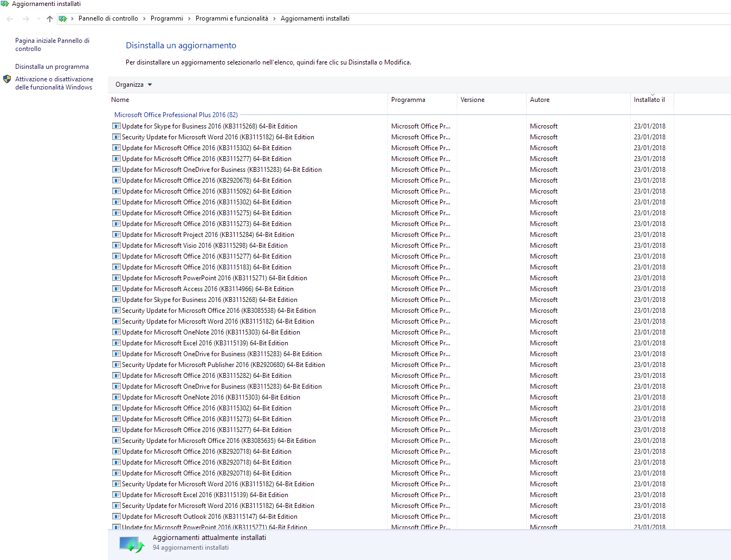This screenshot has height=560, width=731.
Task: Select icon of Security Update Office KB3085635
Action: pyautogui.click(x=117, y=441)
